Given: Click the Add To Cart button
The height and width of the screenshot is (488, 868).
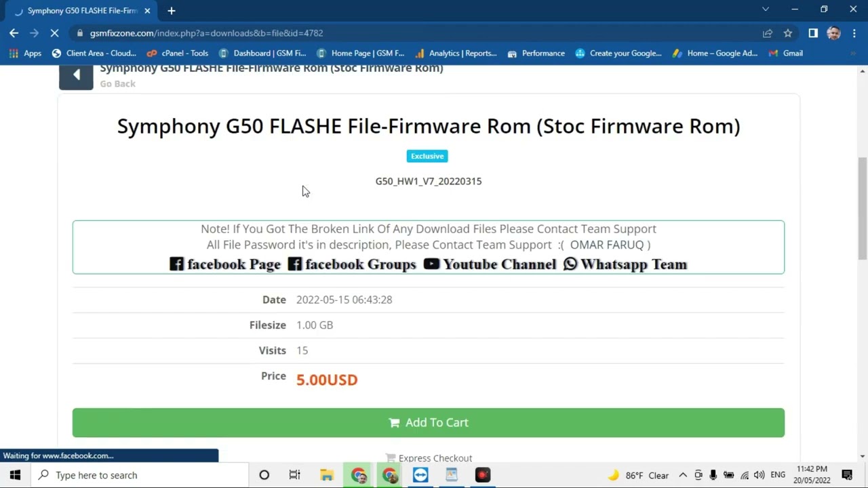Looking at the screenshot, I should tap(429, 422).
